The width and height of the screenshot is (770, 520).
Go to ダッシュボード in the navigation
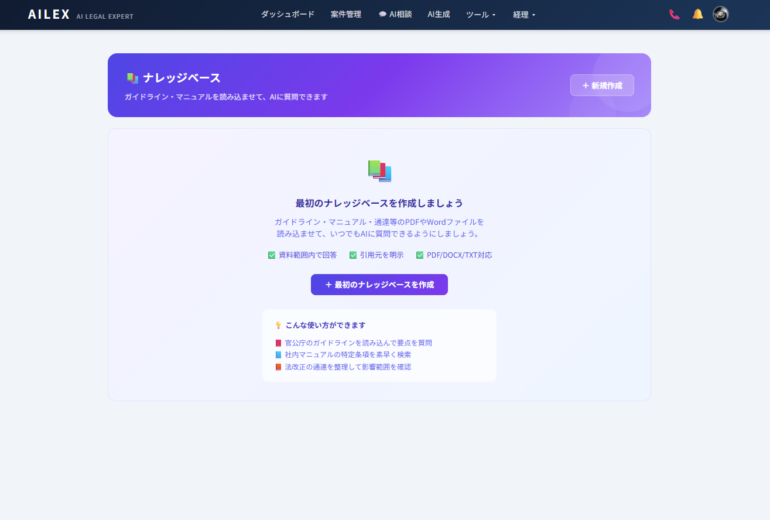pyautogui.click(x=287, y=15)
